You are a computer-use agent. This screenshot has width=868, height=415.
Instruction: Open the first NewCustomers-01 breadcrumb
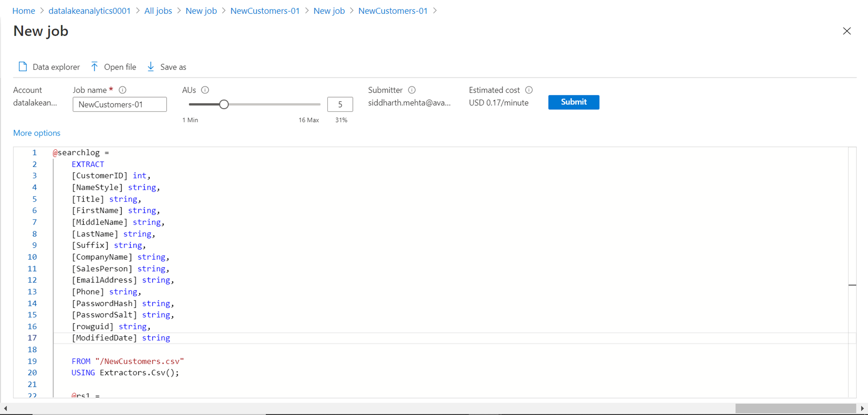click(x=265, y=11)
